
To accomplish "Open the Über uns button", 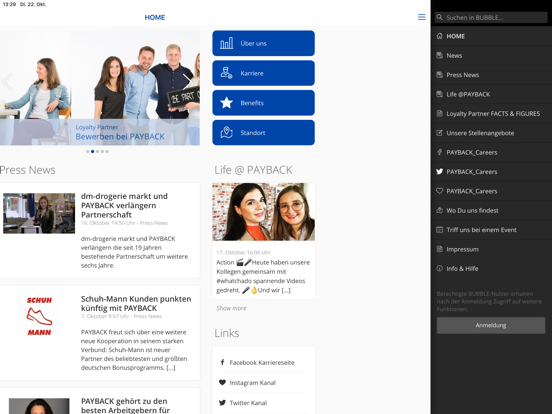I will tap(263, 43).
